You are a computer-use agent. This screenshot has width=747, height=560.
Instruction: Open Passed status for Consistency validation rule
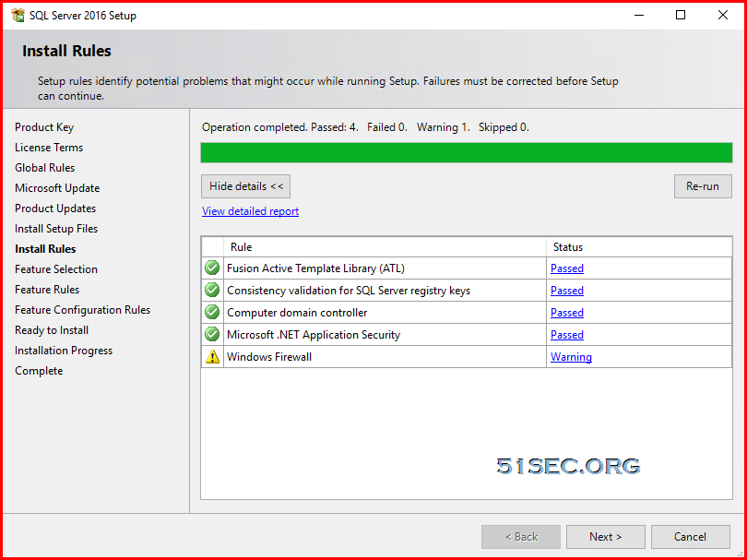(567, 291)
